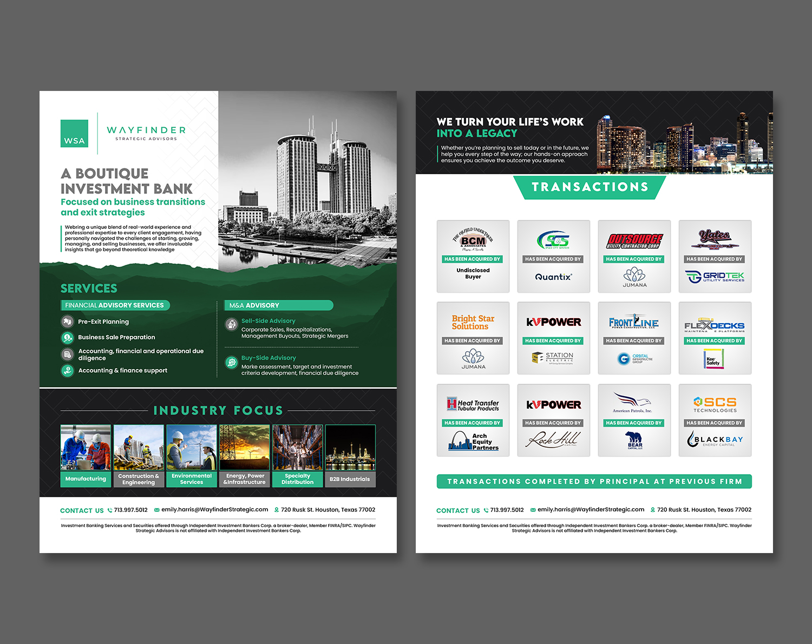The height and width of the screenshot is (644, 812).
Task: Click the M&A ADVISORY banner
Action: 279,305
